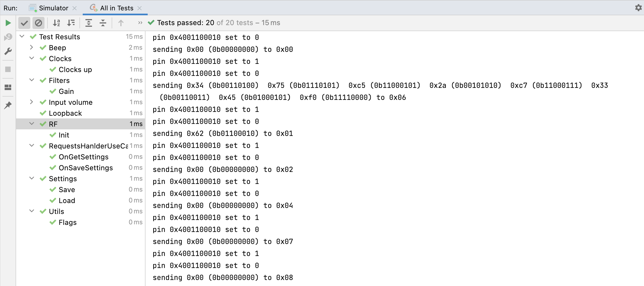Click the pin tab icon in sidebar

point(8,105)
